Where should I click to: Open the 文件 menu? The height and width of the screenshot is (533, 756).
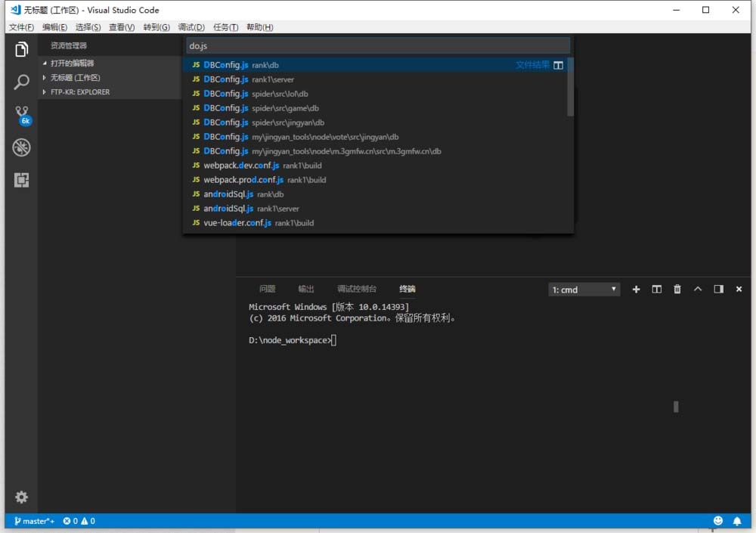20,26
